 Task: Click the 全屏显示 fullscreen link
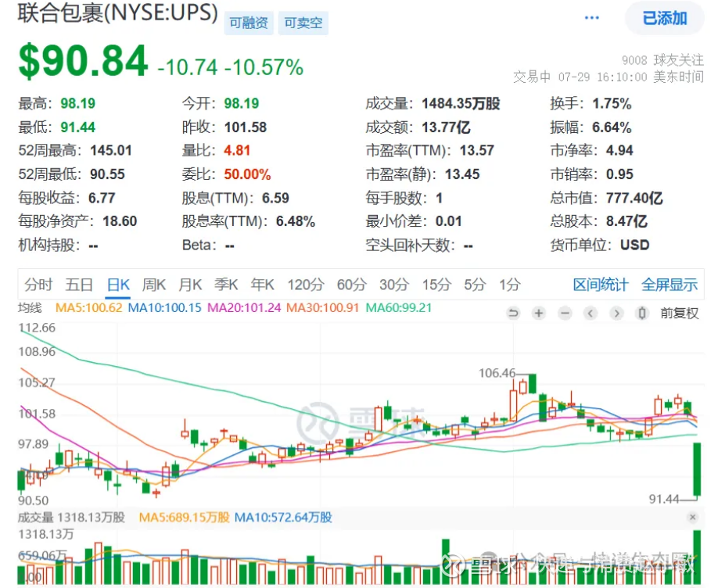[670, 285]
